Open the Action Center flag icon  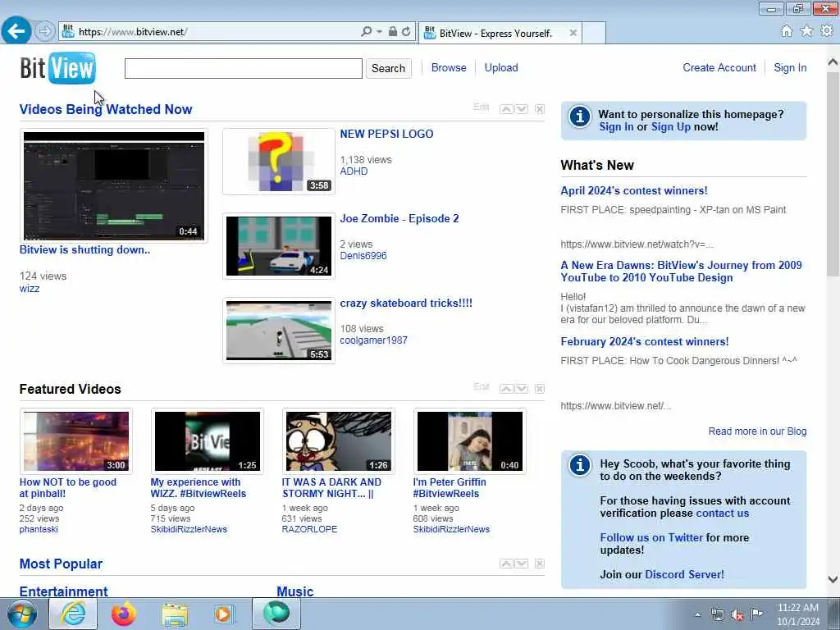[756, 614]
